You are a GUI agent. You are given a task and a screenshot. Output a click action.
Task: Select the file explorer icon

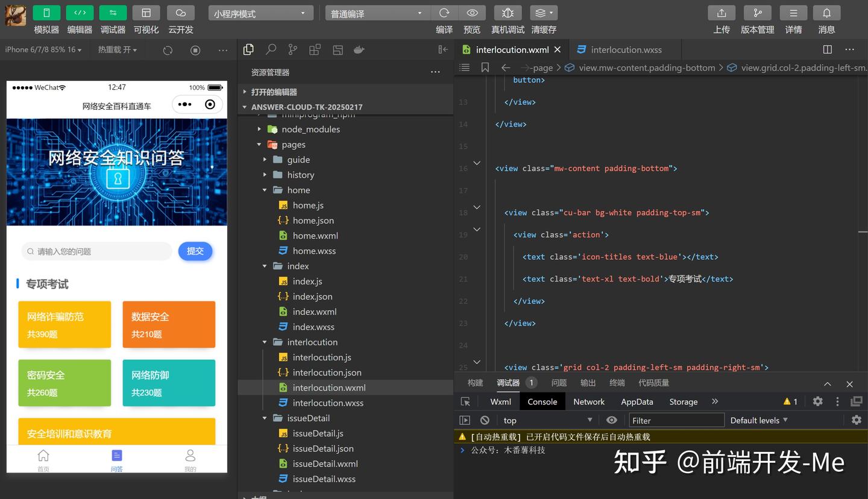[x=248, y=49]
